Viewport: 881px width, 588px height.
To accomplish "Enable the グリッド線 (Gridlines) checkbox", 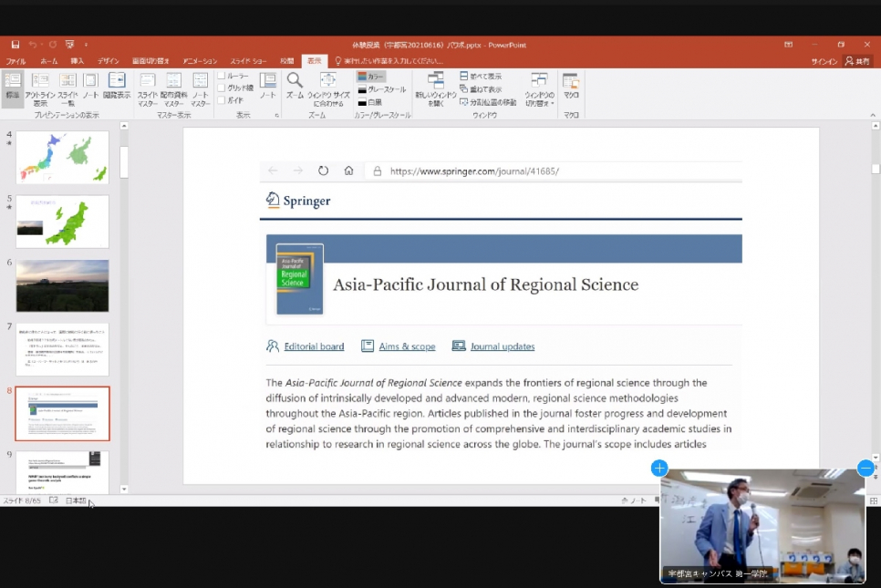I will pyautogui.click(x=222, y=88).
